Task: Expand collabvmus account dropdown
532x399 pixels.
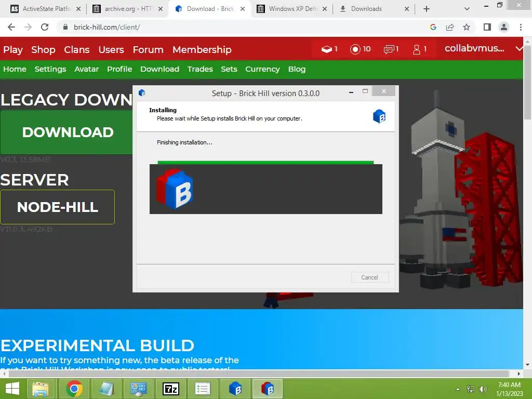Action: tap(519, 48)
